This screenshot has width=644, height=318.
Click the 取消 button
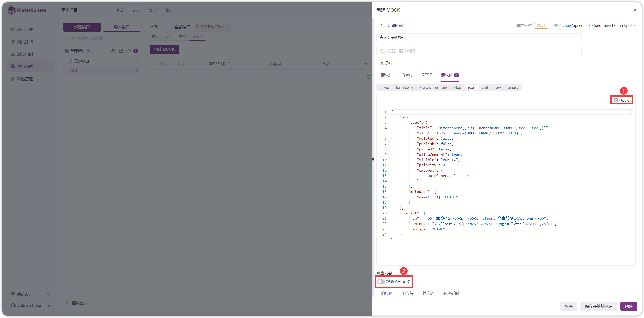click(569, 306)
